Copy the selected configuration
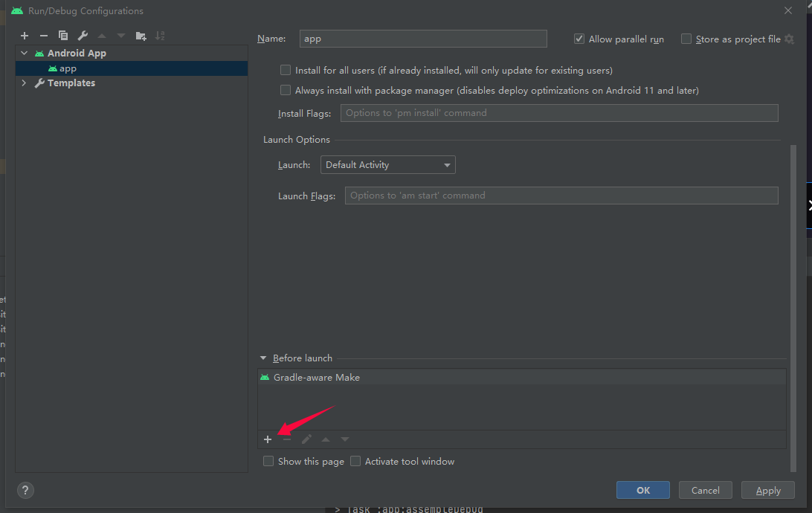 [62, 35]
